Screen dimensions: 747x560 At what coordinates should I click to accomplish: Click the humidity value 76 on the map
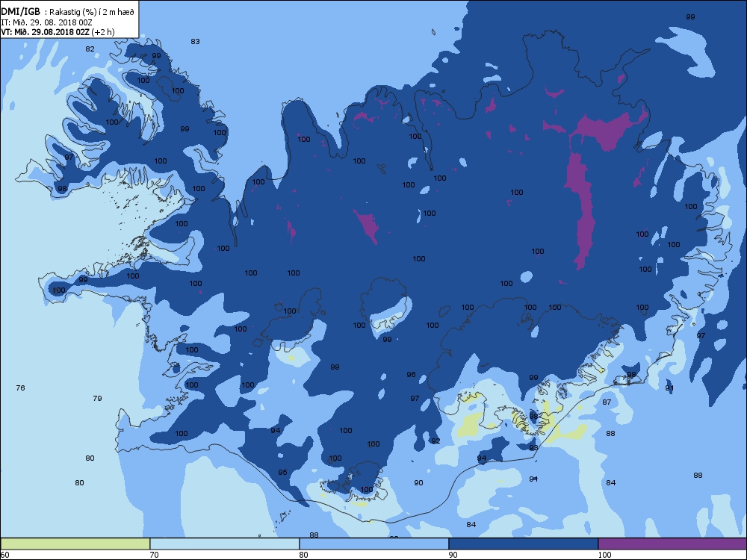click(20, 388)
